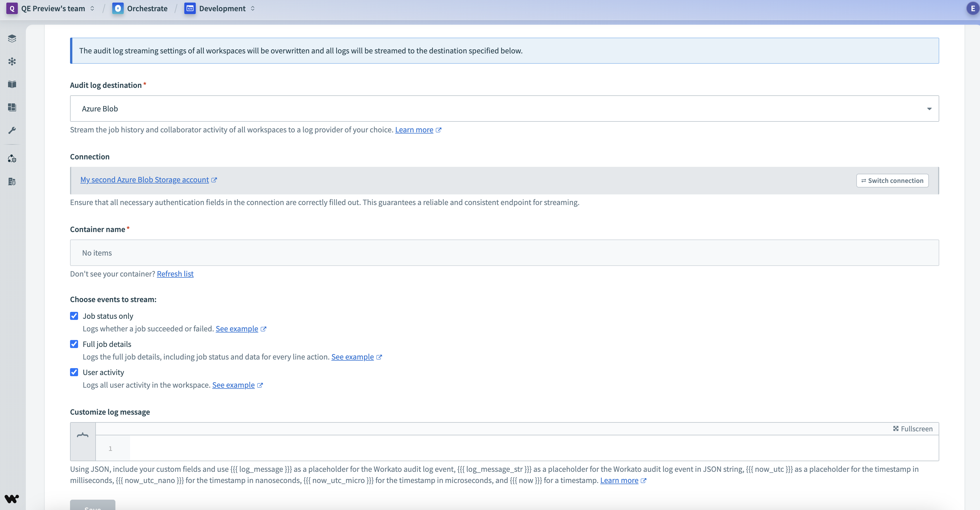Click the Workato logo icon
This screenshot has height=510, width=980.
tap(12, 499)
